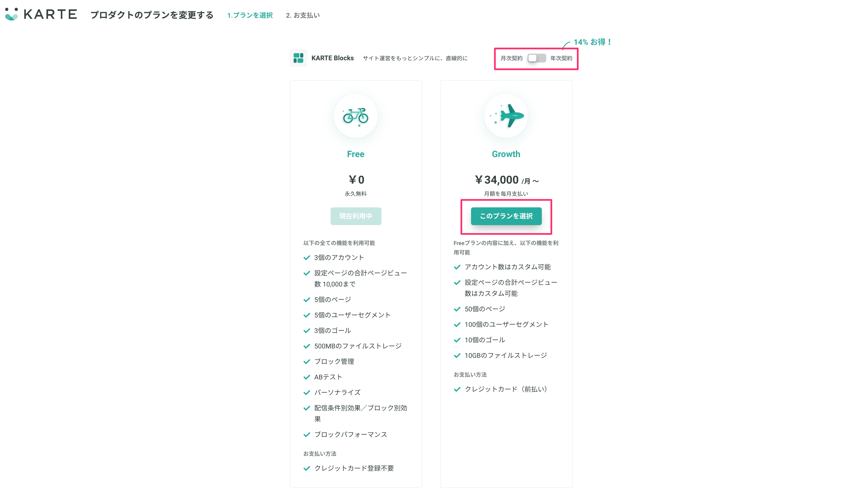Screen dimensions: 868x495
Task: Click the Growth plan title
Action: [506, 154]
